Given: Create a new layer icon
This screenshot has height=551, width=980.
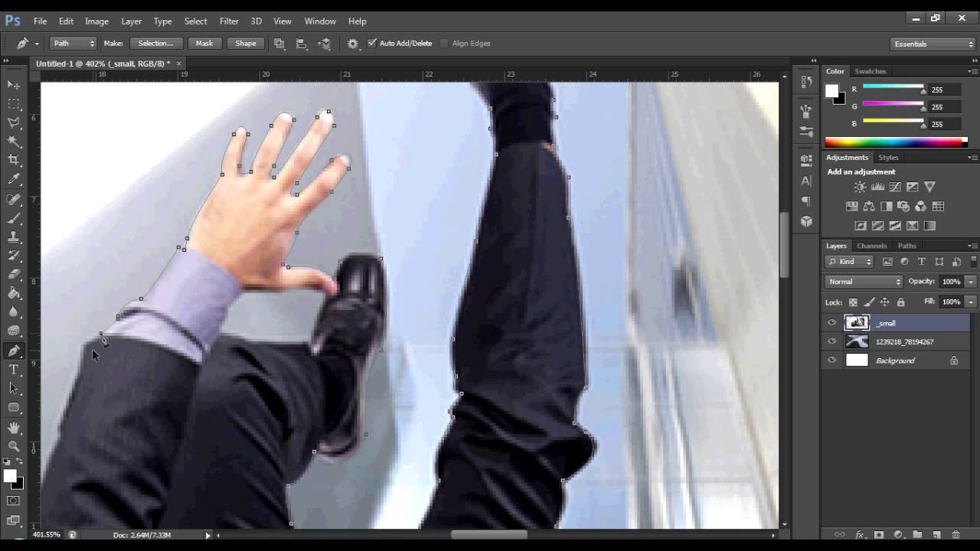Looking at the screenshot, I should (936, 535).
